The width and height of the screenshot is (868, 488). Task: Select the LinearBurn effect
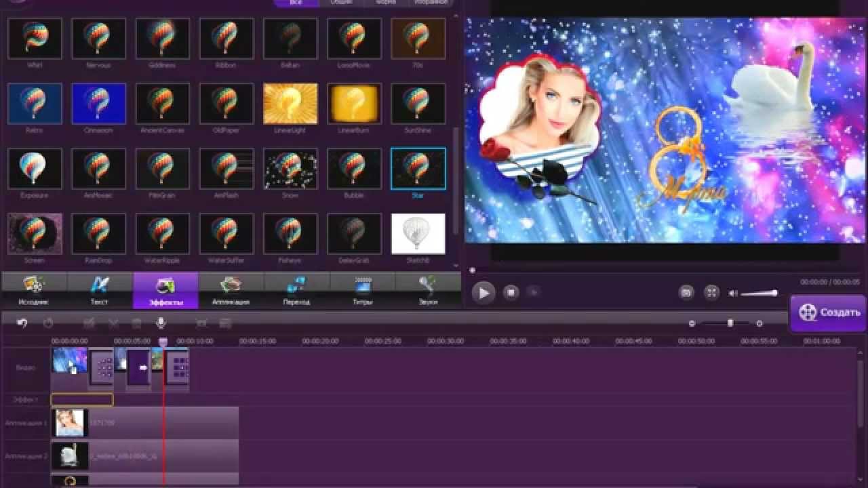click(x=354, y=103)
